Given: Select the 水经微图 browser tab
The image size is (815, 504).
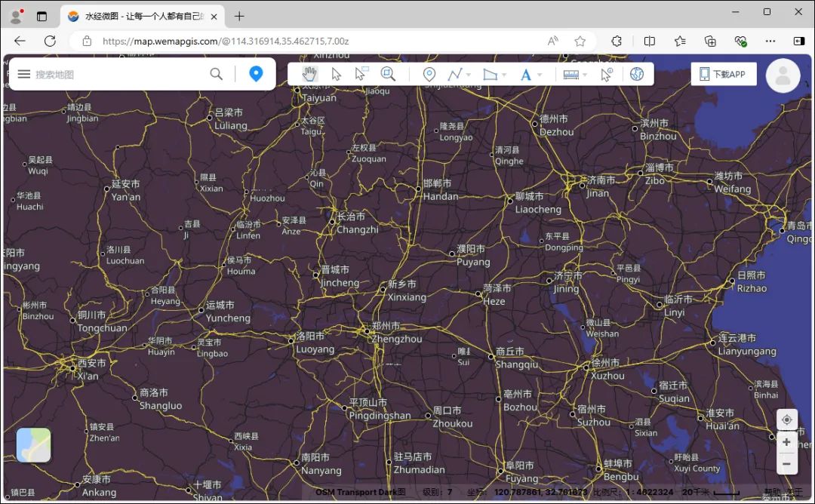Looking at the screenshot, I should [143, 16].
